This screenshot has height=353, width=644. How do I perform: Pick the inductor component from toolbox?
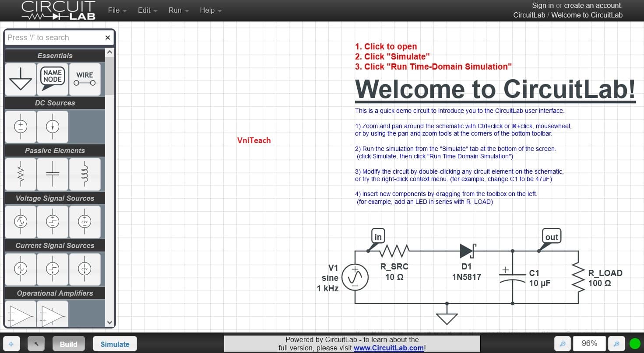84,174
